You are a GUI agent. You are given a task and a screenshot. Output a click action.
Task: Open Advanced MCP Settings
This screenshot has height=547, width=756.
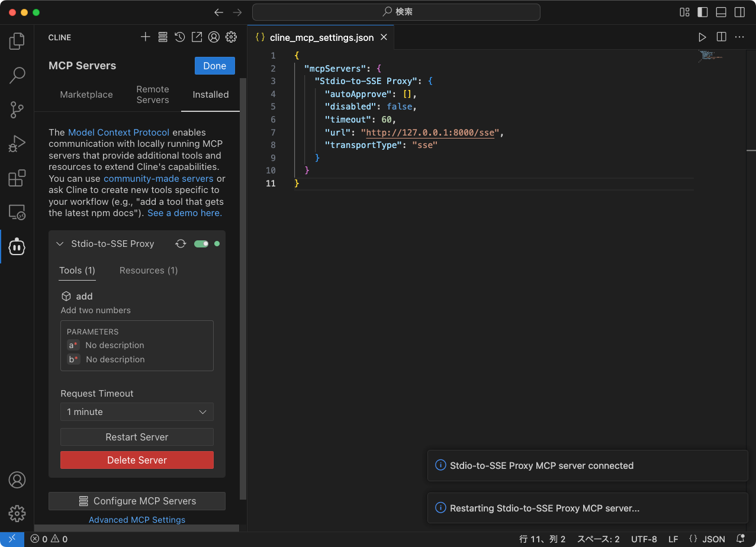point(137,519)
